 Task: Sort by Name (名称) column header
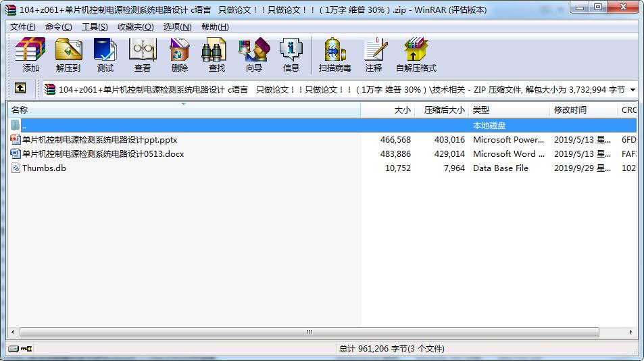pyautogui.click(x=184, y=110)
